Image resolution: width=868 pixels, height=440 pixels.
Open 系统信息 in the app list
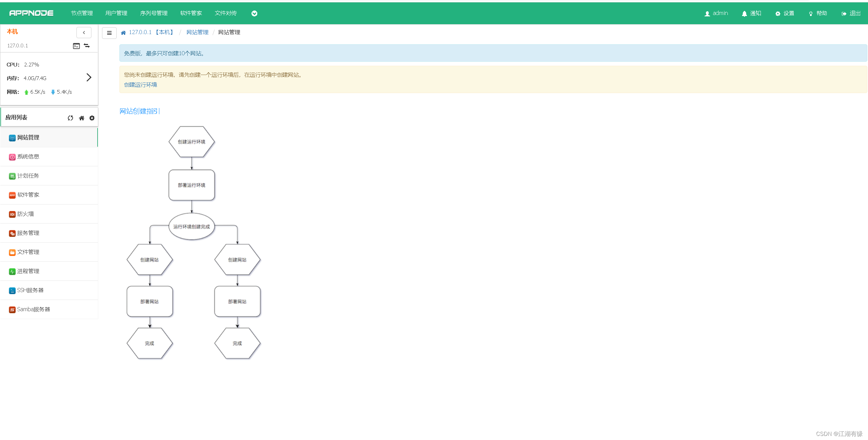[x=49, y=156]
